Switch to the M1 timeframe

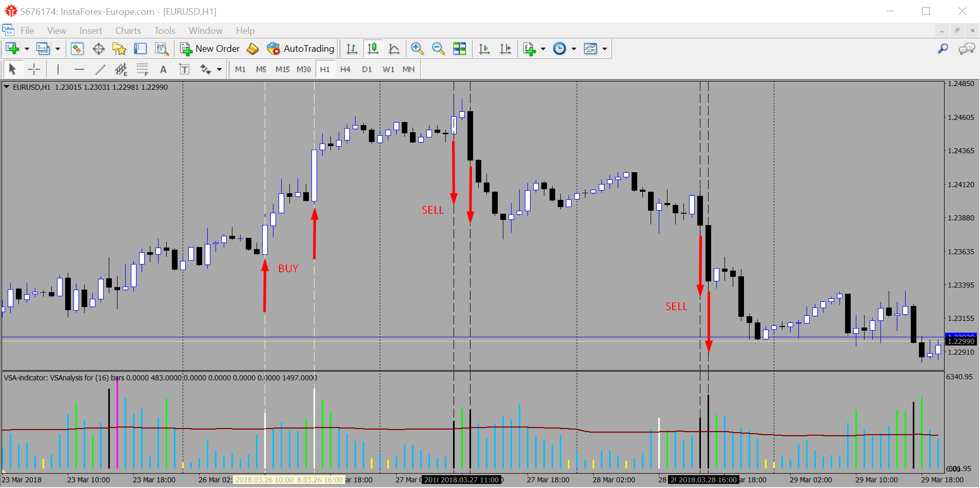pyautogui.click(x=240, y=69)
